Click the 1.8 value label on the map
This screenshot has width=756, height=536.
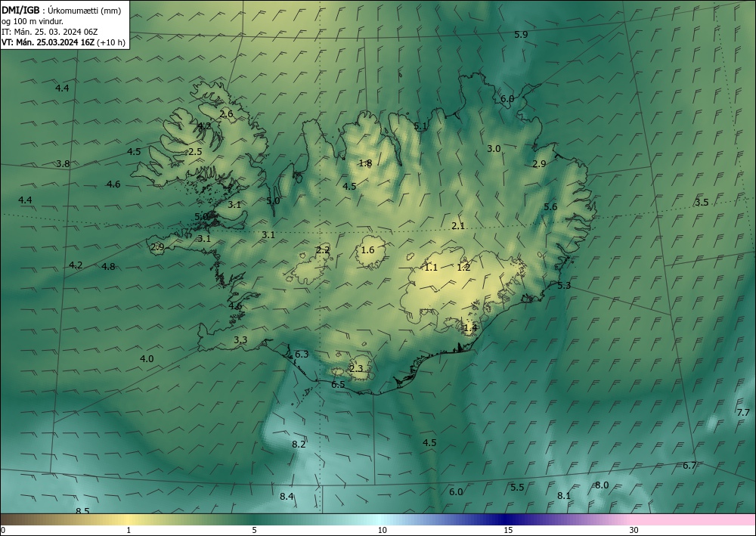(365, 163)
